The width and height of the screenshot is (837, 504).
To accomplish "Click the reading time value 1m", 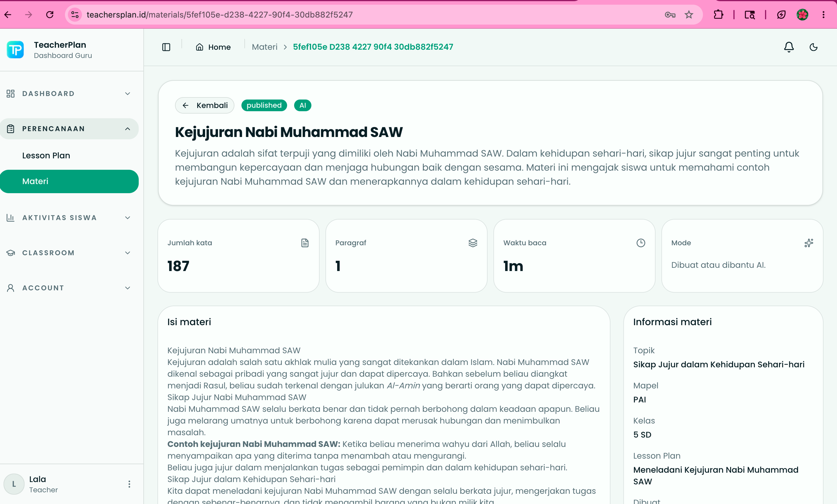I will (513, 266).
